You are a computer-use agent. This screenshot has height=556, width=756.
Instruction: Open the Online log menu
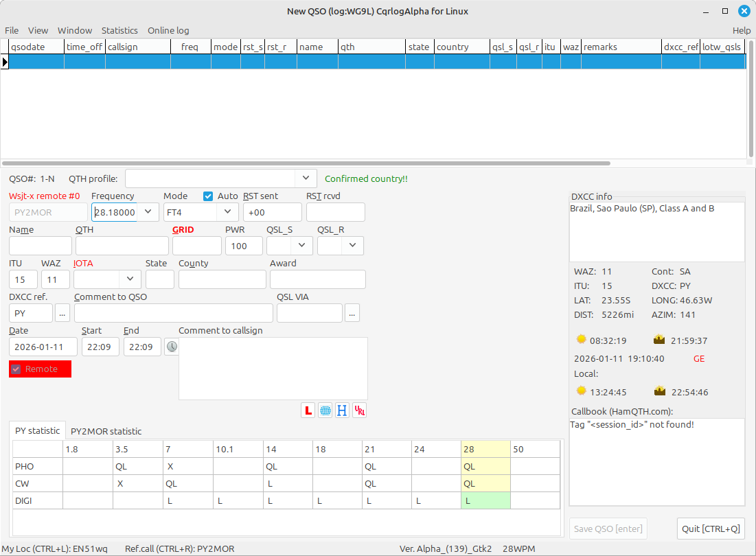click(x=168, y=30)
